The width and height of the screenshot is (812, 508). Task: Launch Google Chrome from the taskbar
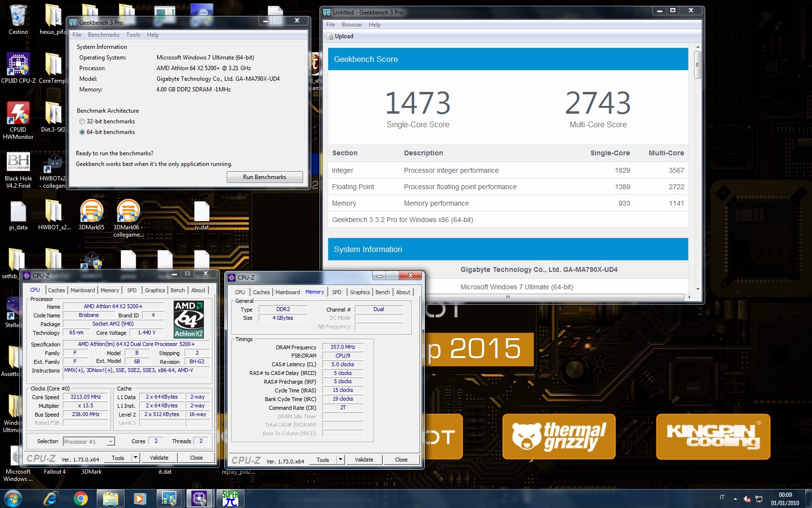coord(81,498)
